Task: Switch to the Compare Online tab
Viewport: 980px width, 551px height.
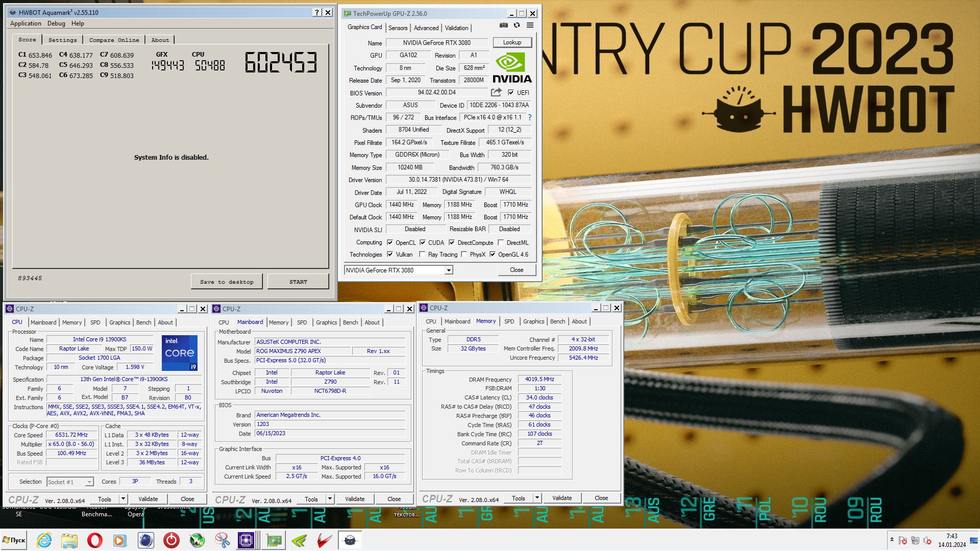Action: (114, 40)
